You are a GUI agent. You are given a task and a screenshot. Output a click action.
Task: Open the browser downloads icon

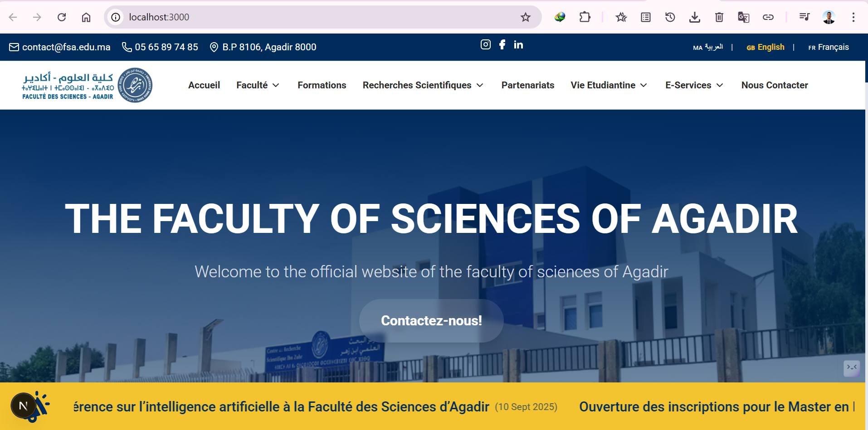click(694, 17)
